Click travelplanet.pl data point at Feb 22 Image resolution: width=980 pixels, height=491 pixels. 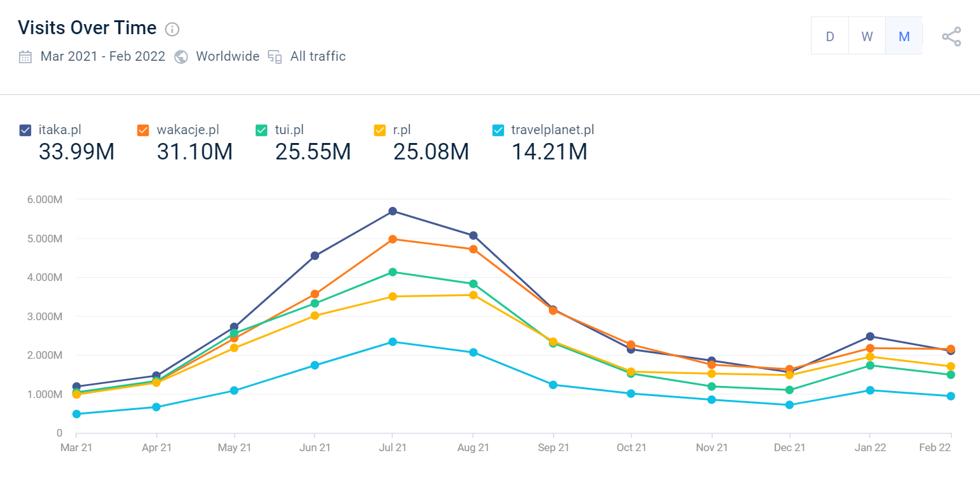click(951, 396)
